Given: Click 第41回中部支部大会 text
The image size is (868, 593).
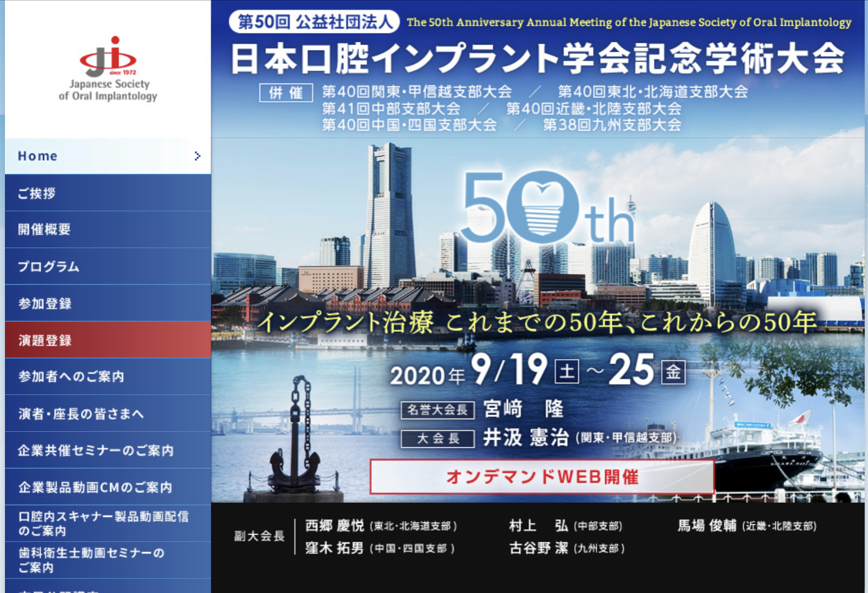Looking at the screenshot, I should pyautogui.click(x=391, y=108).
